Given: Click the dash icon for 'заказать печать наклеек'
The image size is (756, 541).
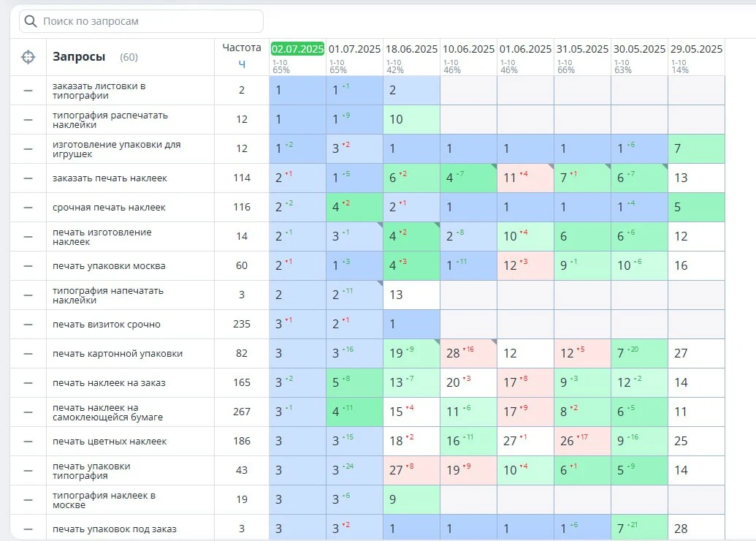Looking at the screenshot, I should tap(28, 178).
